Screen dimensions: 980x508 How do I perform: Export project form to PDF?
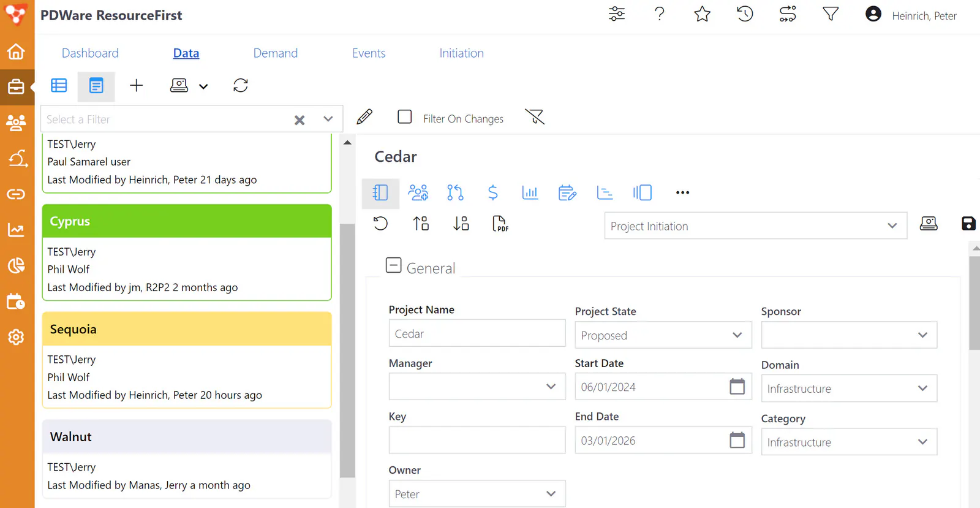tap(500, 224)
